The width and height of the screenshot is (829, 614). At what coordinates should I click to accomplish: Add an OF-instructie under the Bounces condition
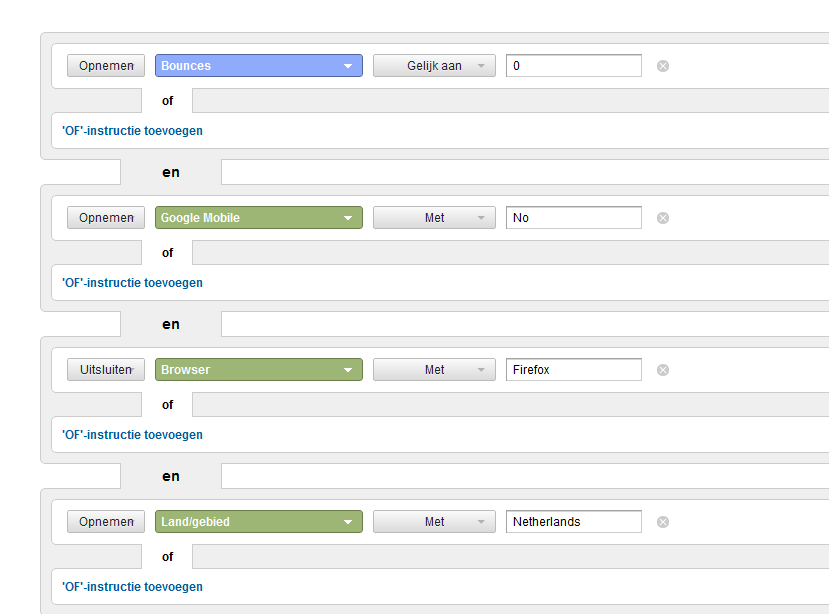click(132, 131)
